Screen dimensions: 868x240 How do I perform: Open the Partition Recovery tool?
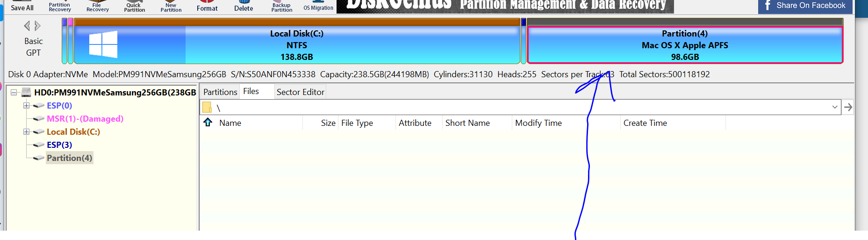click(60, 7)
